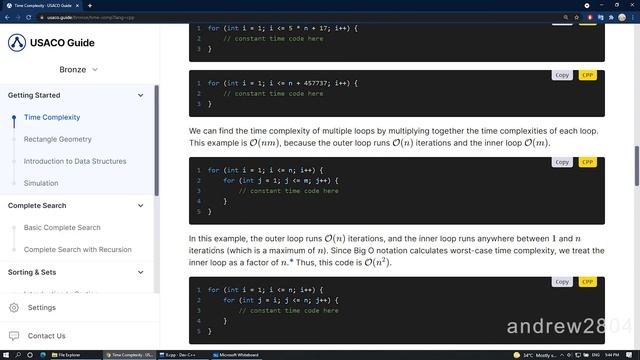Open a new browser tab
Screen dimensions: 640x360
click(90, 6)
